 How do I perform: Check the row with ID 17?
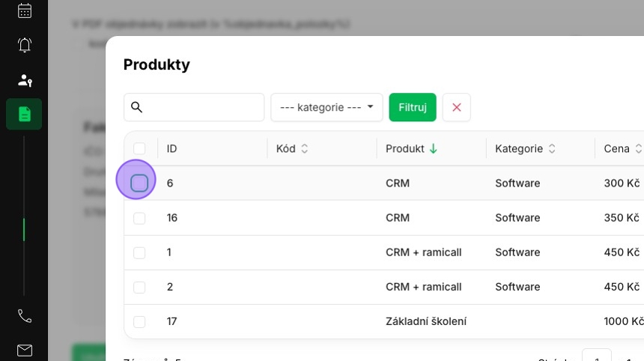point(139,321)
